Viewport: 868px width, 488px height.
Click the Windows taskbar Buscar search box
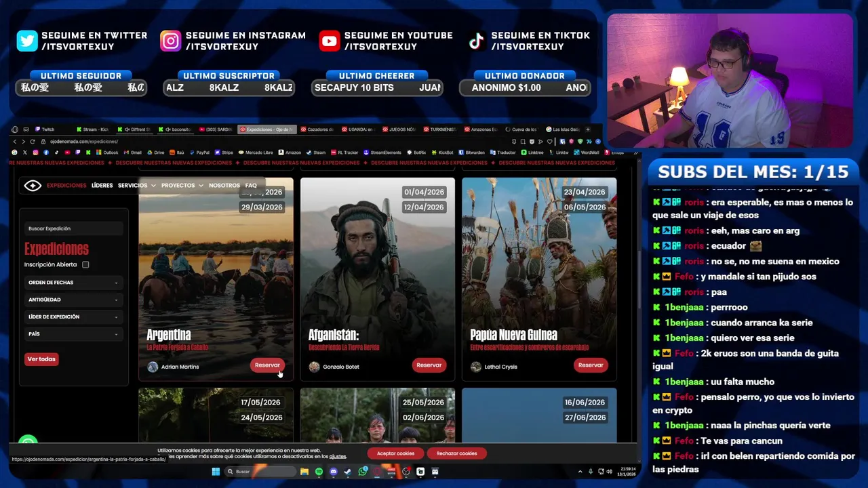pos(260,471)
